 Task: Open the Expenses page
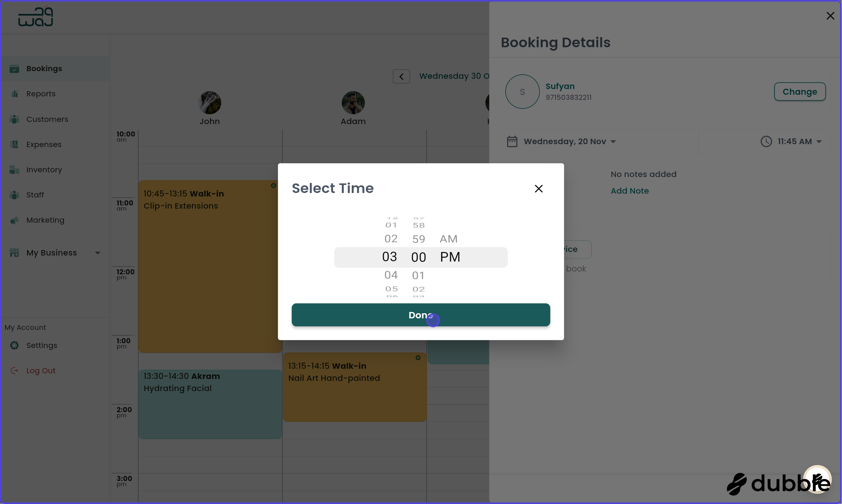pyautogui.click(x=43, y=144)
